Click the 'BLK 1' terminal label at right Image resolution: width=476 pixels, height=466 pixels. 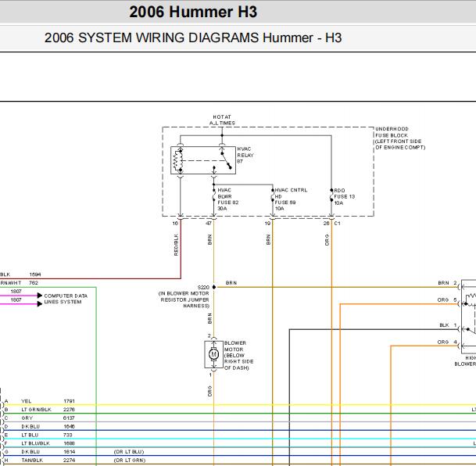coord(448,324)
